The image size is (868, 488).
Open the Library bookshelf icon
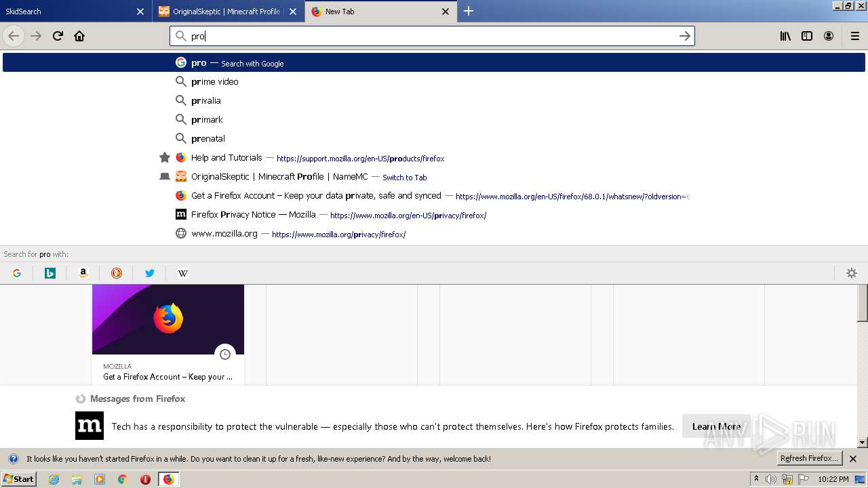point(785,36)
